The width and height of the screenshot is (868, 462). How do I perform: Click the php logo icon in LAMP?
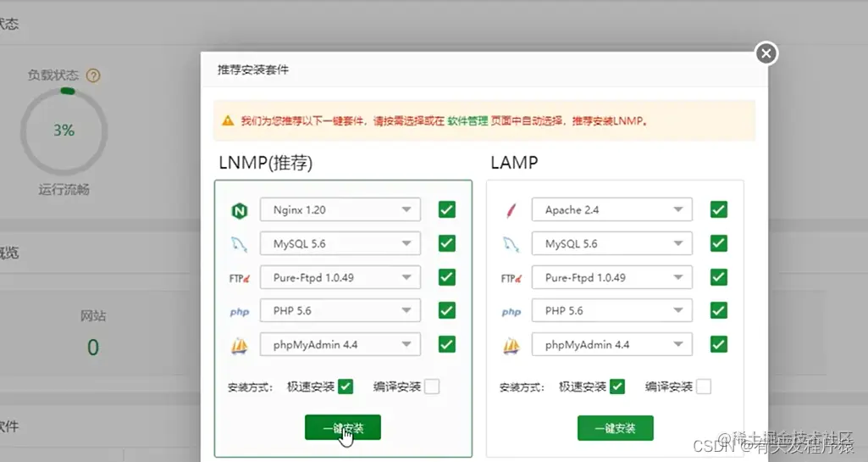point(511,312)
